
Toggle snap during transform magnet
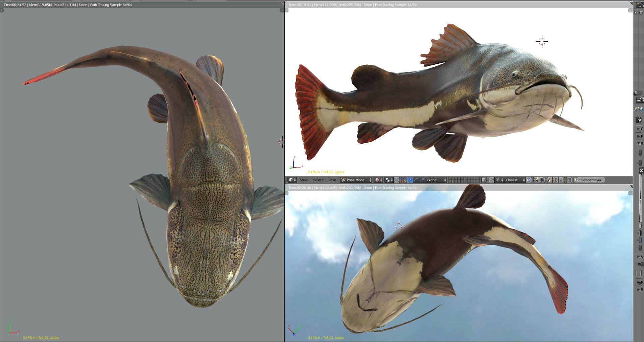click(x=491, y=180)
